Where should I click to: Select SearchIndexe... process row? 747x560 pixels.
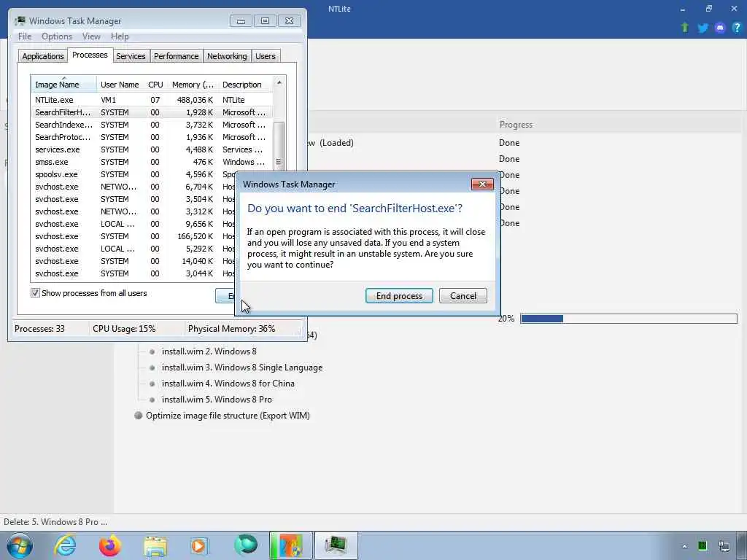click(x=152, y=125)
